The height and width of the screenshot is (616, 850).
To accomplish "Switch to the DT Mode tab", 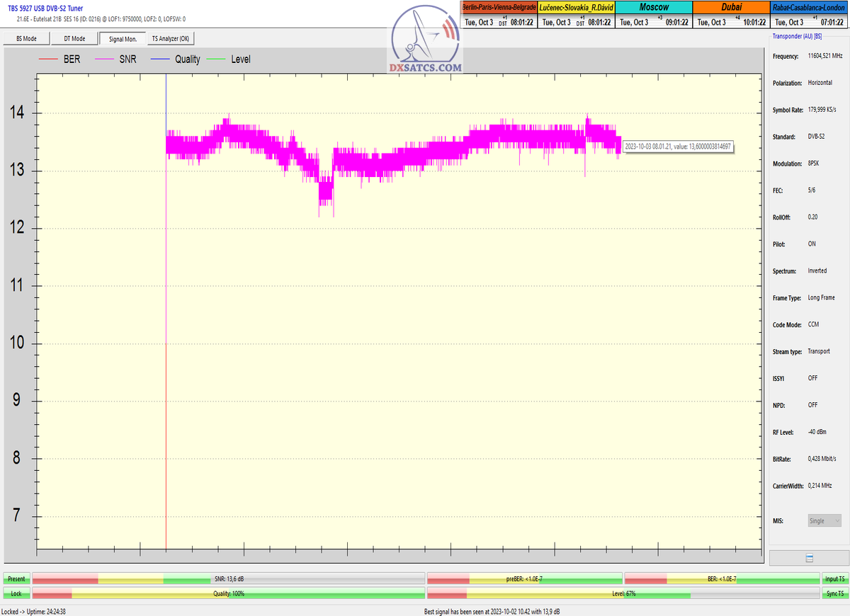I will click(74, 39).
